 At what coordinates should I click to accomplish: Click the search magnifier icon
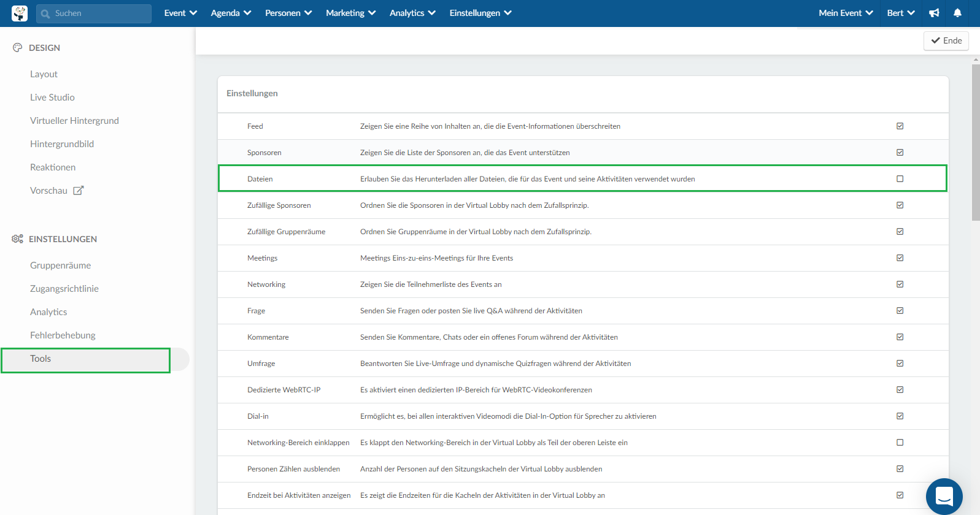click(x=45, y=13)
